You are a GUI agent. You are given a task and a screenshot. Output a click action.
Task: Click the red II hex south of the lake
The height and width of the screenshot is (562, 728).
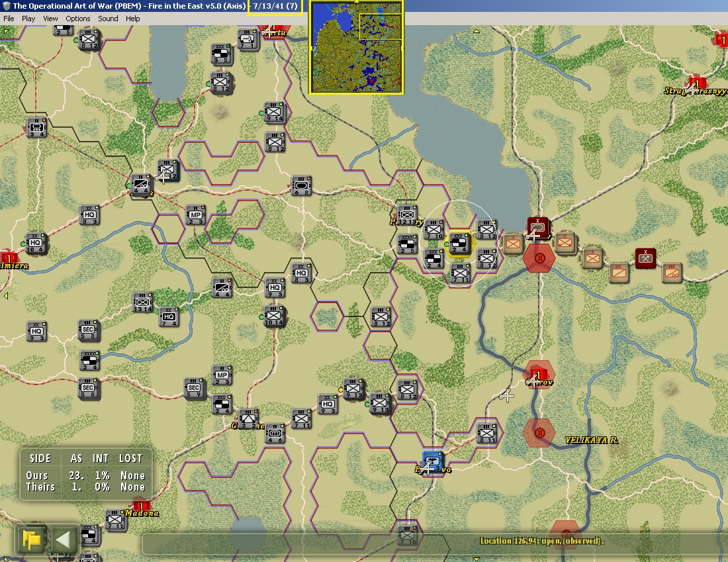tap(539, 258)
